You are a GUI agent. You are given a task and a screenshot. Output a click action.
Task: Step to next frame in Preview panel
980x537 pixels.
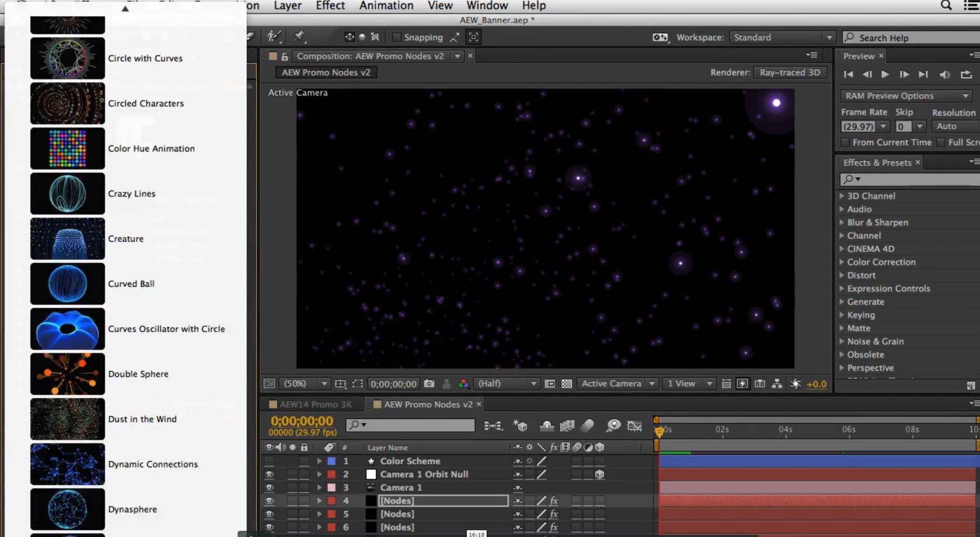pyautogui.click(x=904, y=75)
